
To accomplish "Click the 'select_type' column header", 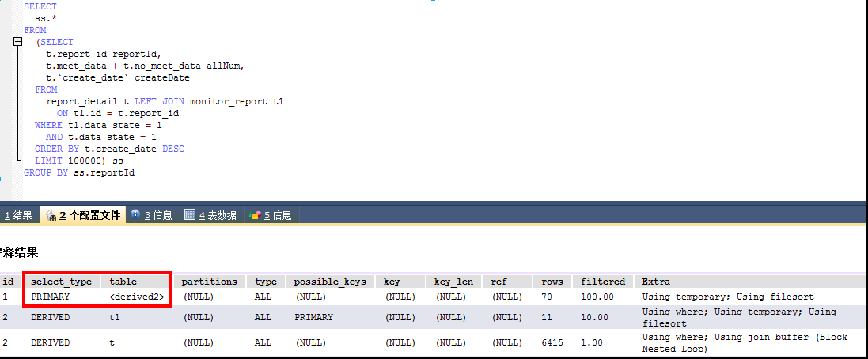I will [61, 282].
